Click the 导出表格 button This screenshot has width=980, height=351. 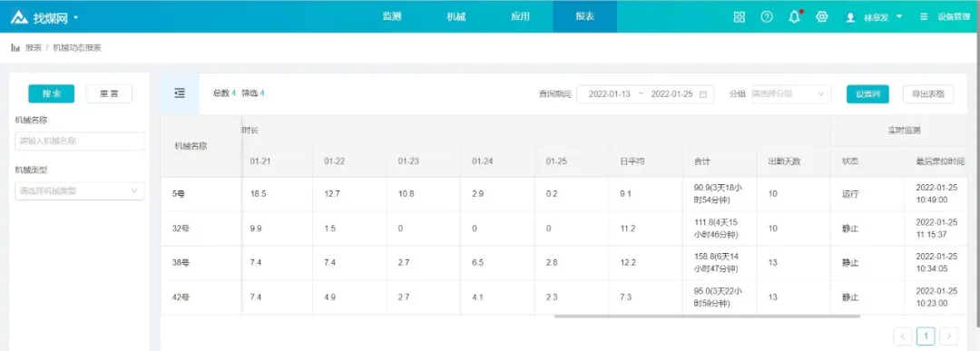928,94
